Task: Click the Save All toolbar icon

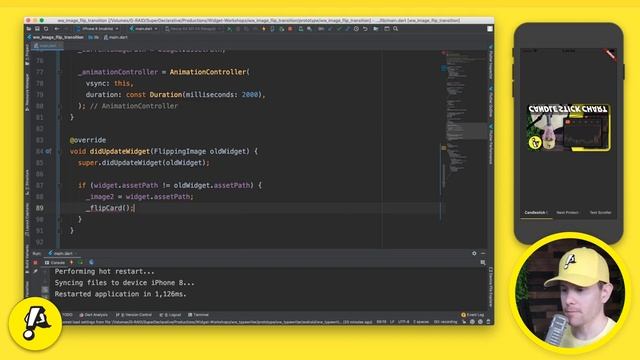Action: 37,29
